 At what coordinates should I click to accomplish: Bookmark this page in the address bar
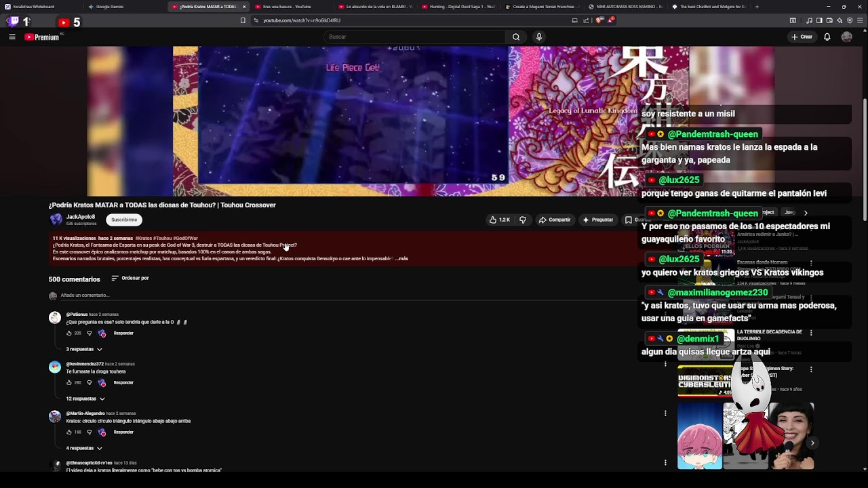coord(243,20)
